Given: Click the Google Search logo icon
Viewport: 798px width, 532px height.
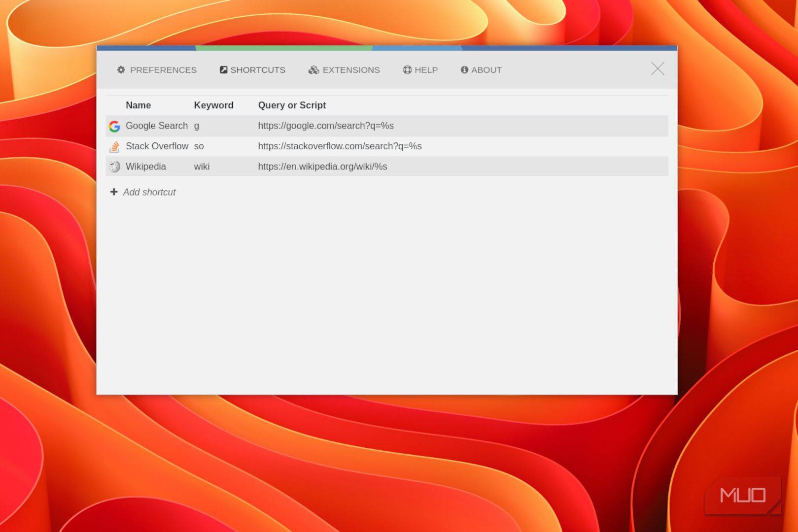Looking at the screenshot, I should click(x=114, y=127).
